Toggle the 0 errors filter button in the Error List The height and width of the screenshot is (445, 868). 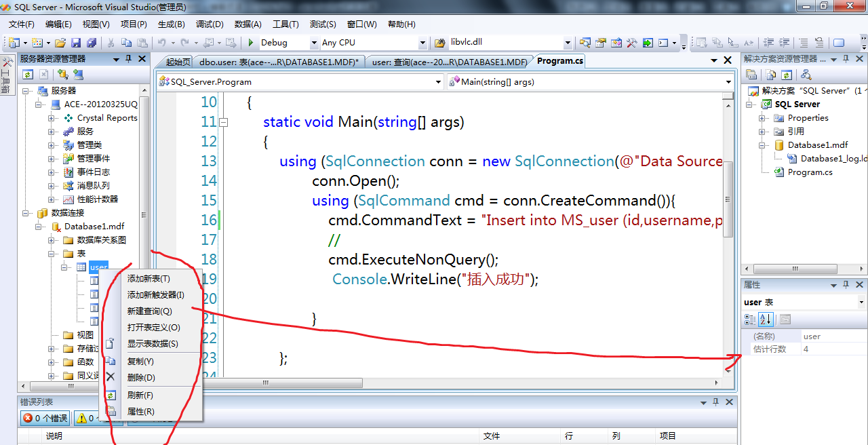45,418
